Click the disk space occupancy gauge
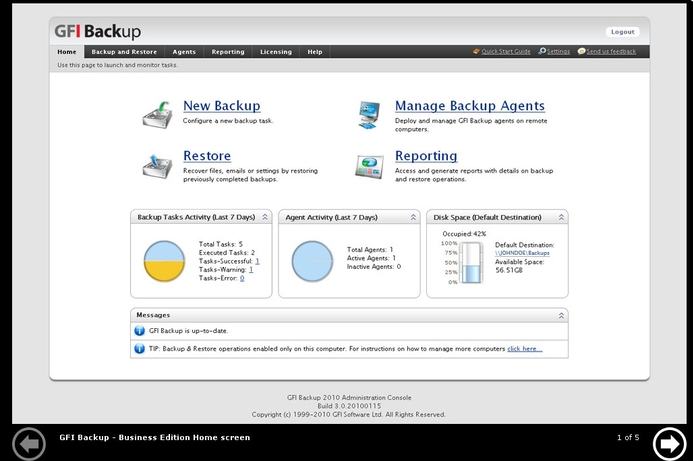 coord(471,263)
